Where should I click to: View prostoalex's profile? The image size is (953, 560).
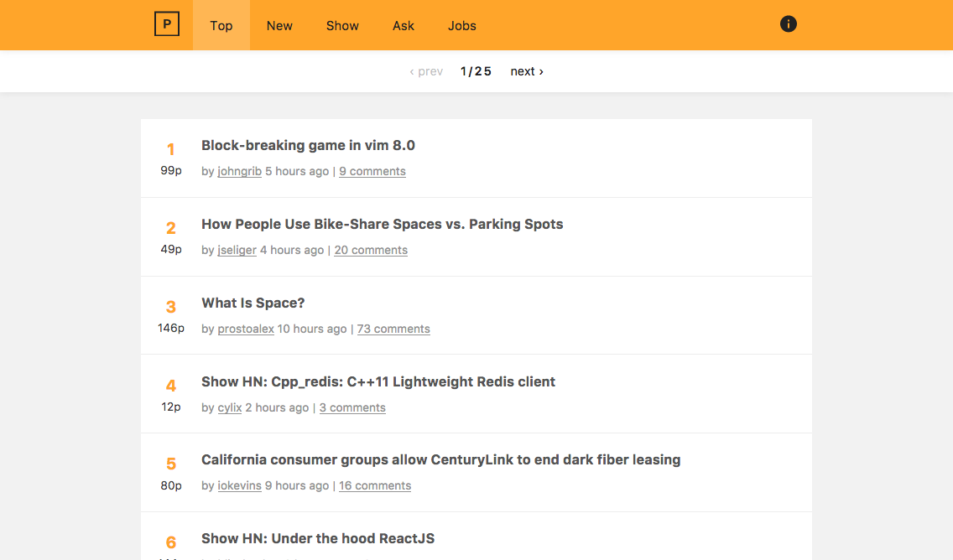[x=246, y=329]
